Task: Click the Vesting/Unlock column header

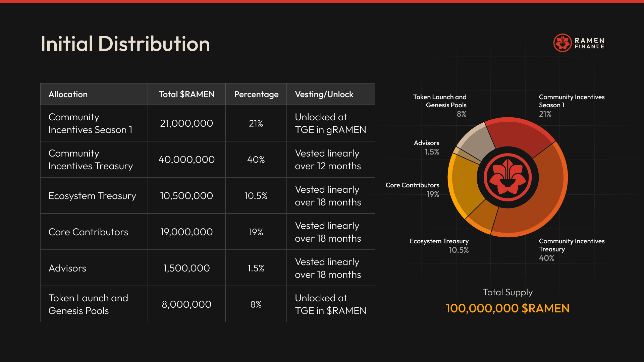Action: coord(324,95)
